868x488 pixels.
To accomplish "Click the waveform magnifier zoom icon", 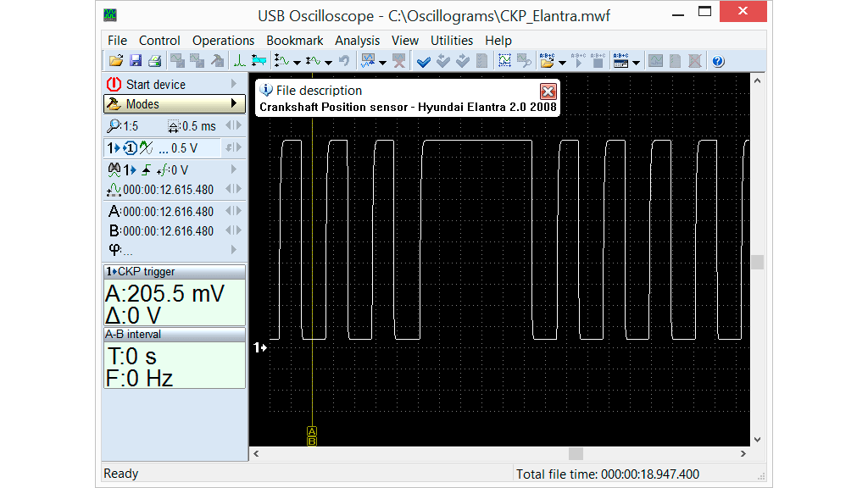I will pos(524,61).
